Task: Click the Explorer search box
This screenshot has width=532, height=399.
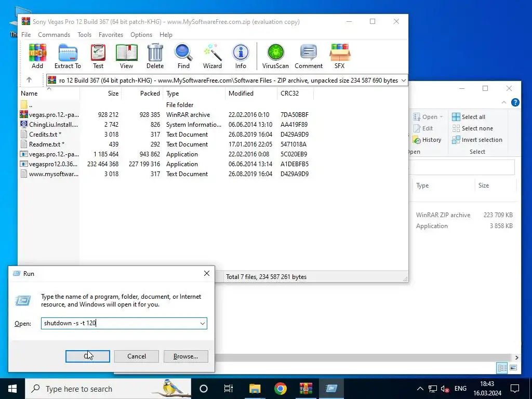Action: (x=462, y=168)
